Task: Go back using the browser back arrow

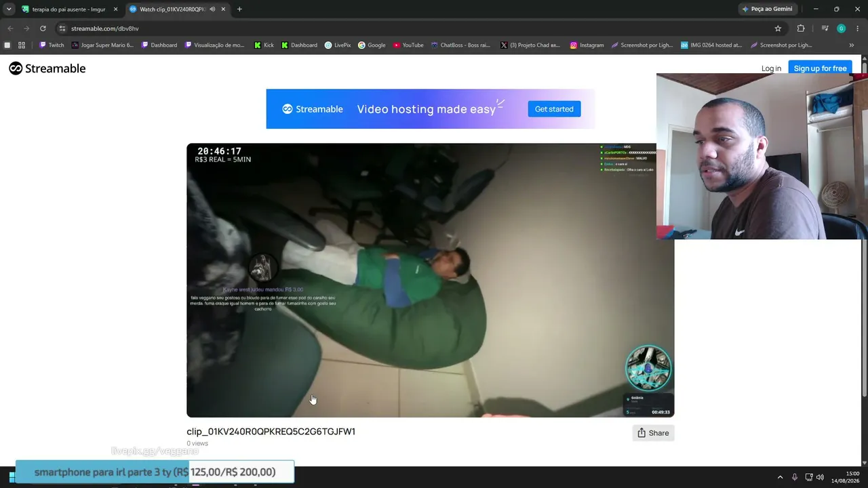Action: pos(10,28)
